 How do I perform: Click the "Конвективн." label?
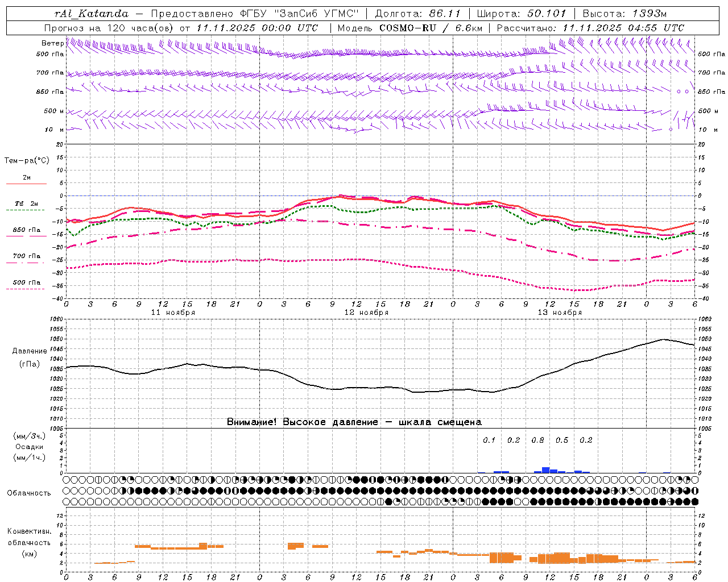pyautogui.click(x=29, y=531)
